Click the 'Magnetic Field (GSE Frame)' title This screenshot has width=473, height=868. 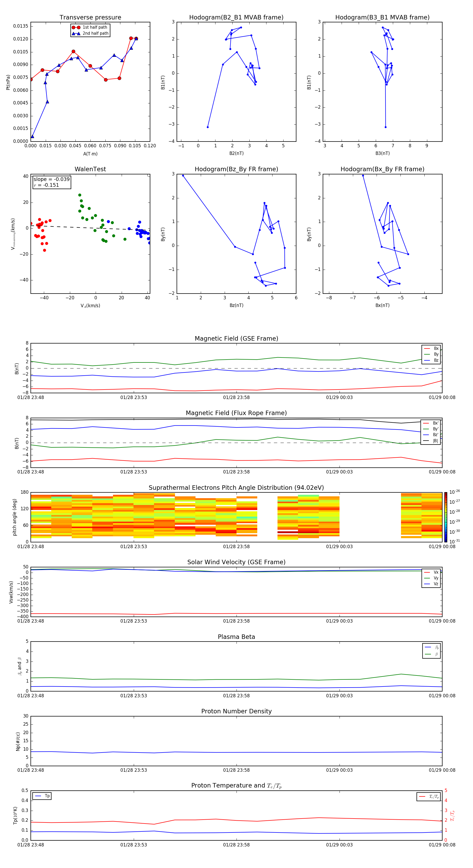(x=236, y=339)
